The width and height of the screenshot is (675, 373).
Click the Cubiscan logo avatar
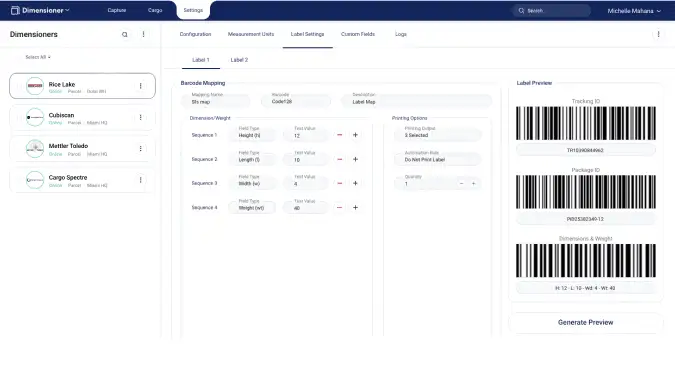click(x=35, y=117)
